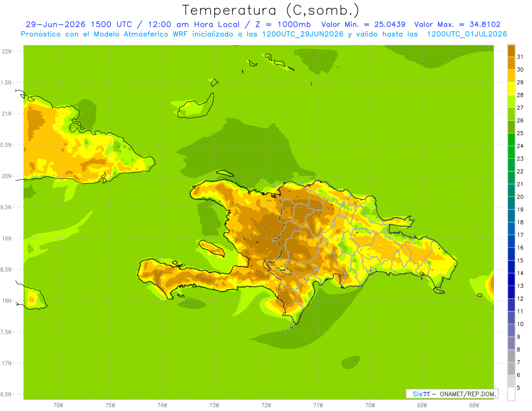Click the legend swatch between 25 and 26
532x411 pixels.
511,126
